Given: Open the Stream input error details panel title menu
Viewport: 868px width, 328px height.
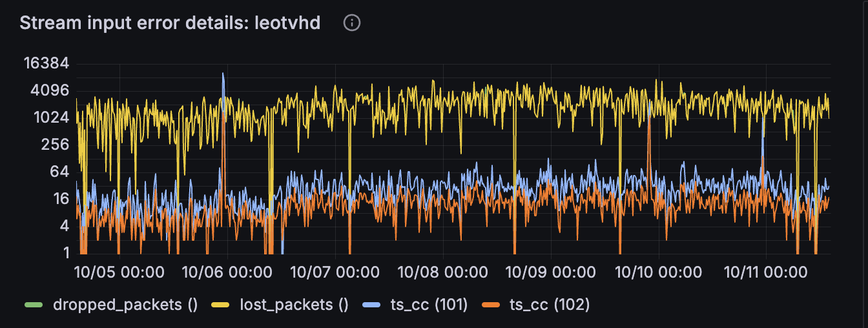Looking at the screenshot, I should (170, 23).
